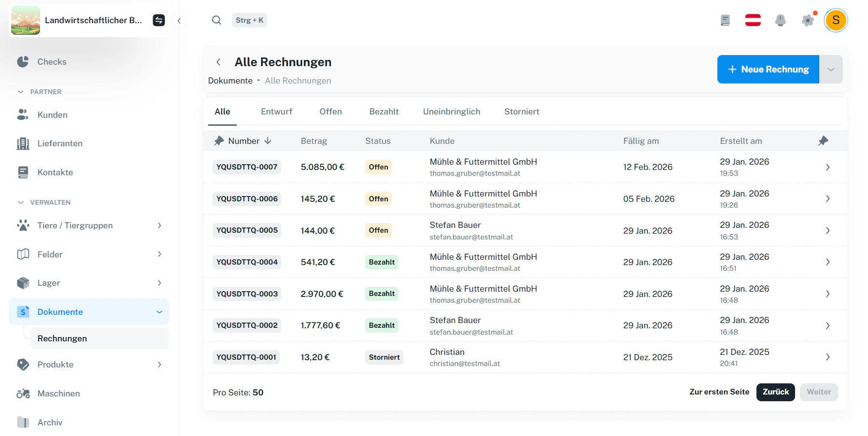Image resolution: width=868 pixels, height=436 pixels.
Task: Switch to the Uneinbringlich tab
Action: click(x=452, y=112)
